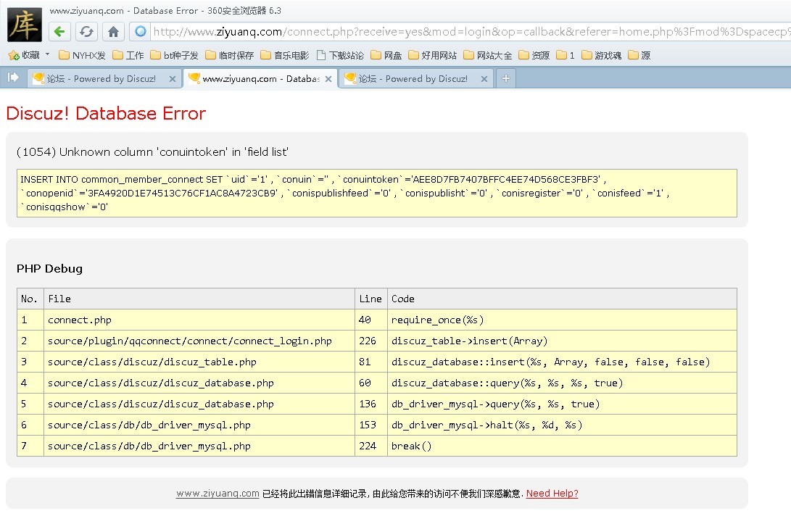The image size is (791, 532).
Task: Click the Need Help? link
Action: (552, 494)
